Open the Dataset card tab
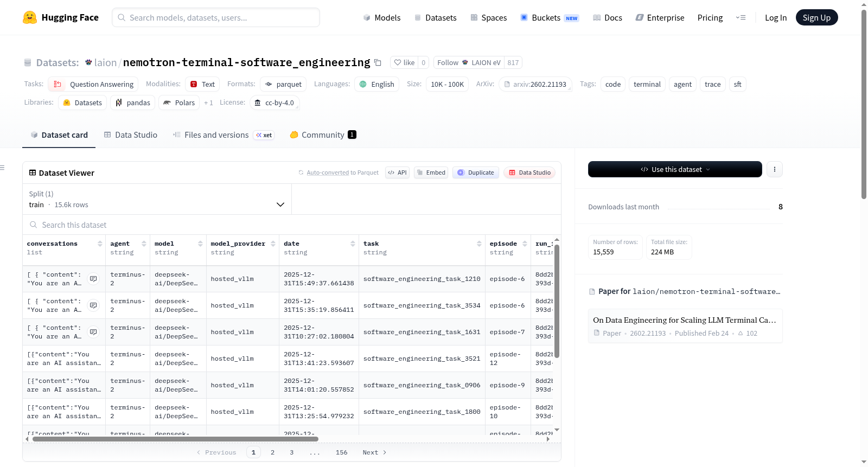 [59, 135]
